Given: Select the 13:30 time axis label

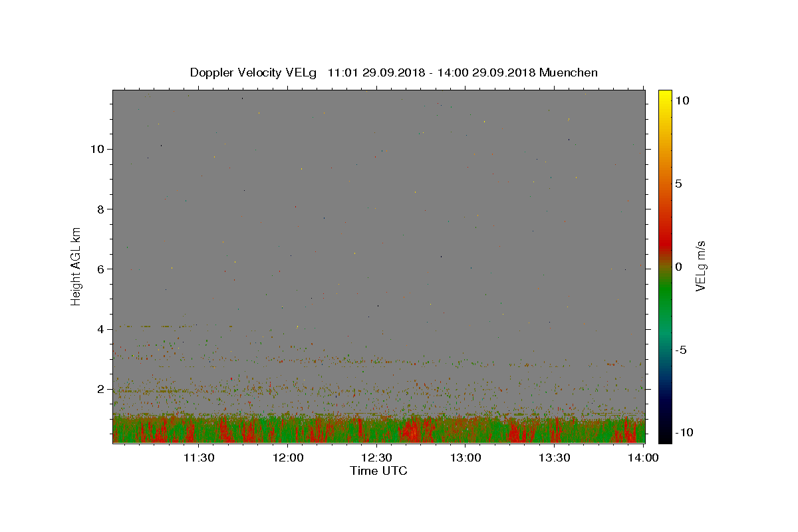Looking at the screenshot, I should (x=555, y=458).
